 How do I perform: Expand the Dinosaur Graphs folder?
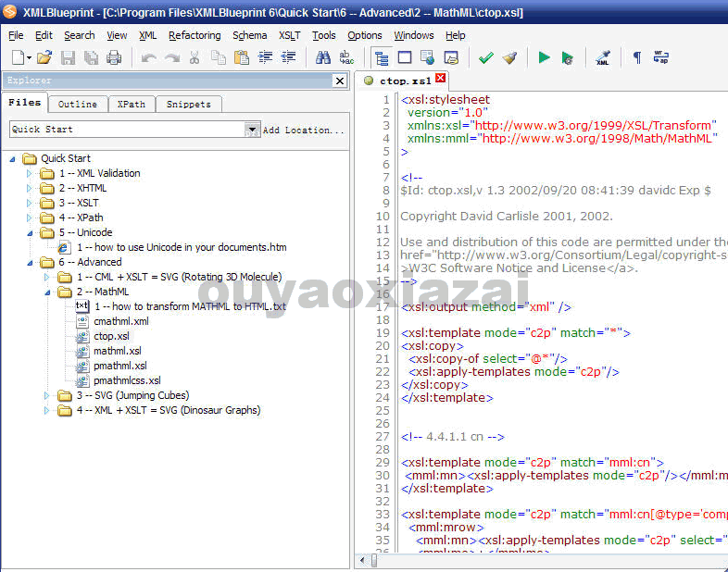[46, 411]
